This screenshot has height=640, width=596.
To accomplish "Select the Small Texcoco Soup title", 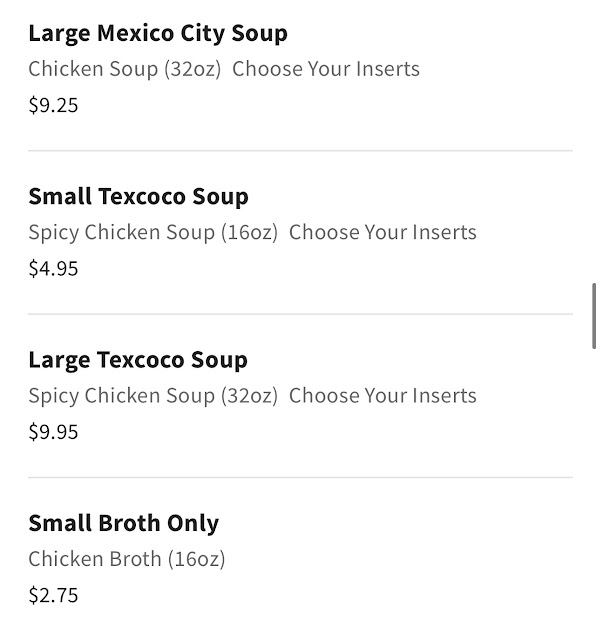I will [138, 197].
